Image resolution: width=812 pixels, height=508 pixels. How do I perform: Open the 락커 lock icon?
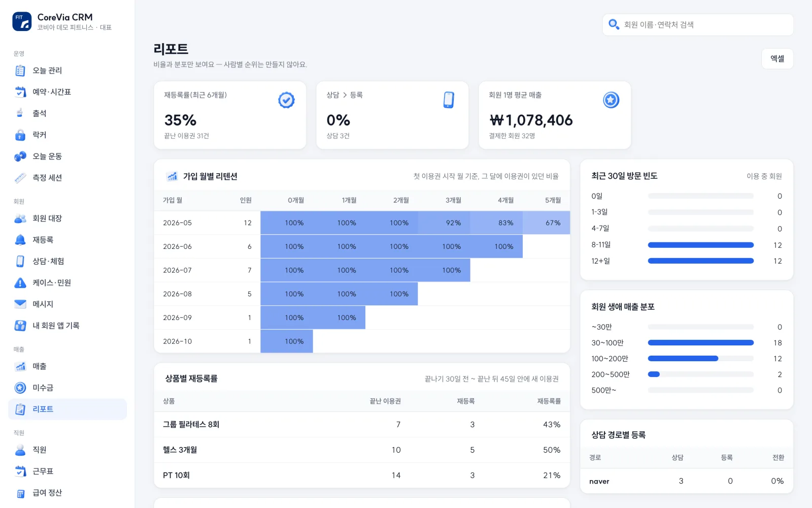[x=20, y=135]
